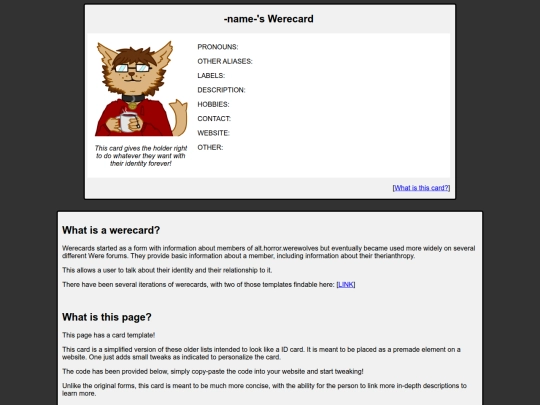The height and width of the screenshot is (405, 540).
Task: Click the "What is a werecard?" heading
Action: 111,230
